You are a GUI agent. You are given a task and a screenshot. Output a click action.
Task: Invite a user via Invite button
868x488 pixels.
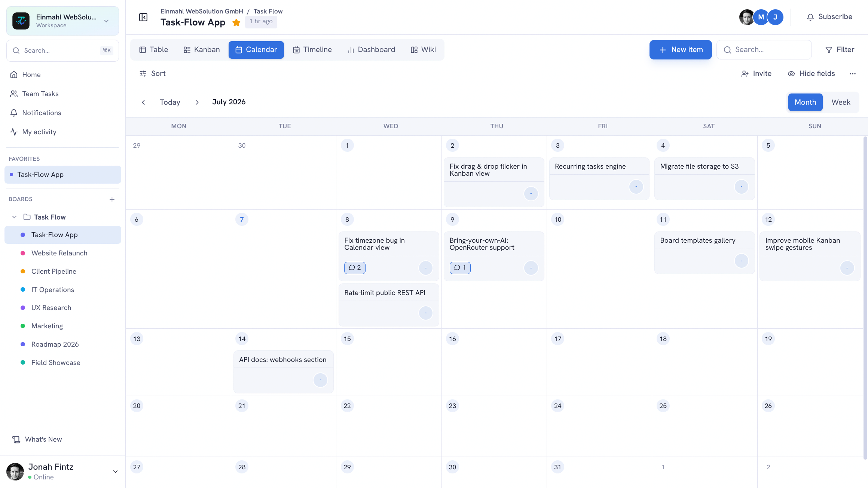pos(756,74)
